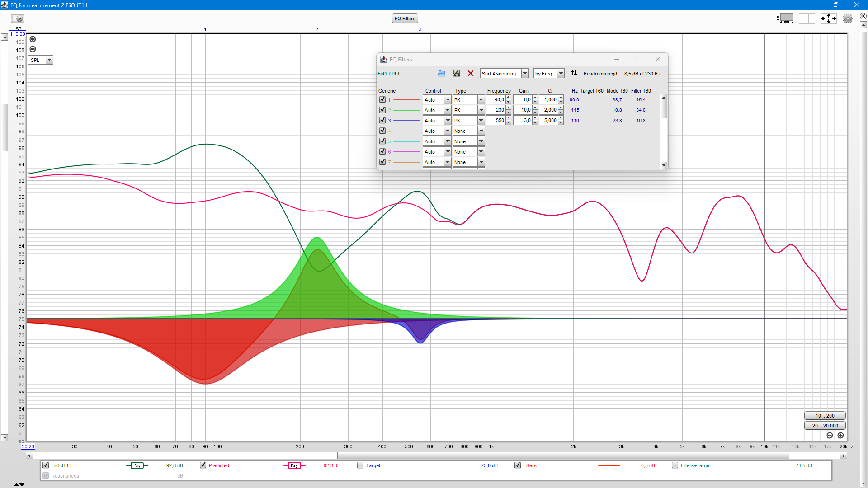
Task: Set frequency range to 10 .. 200
Action: click(x=825, y=416)
